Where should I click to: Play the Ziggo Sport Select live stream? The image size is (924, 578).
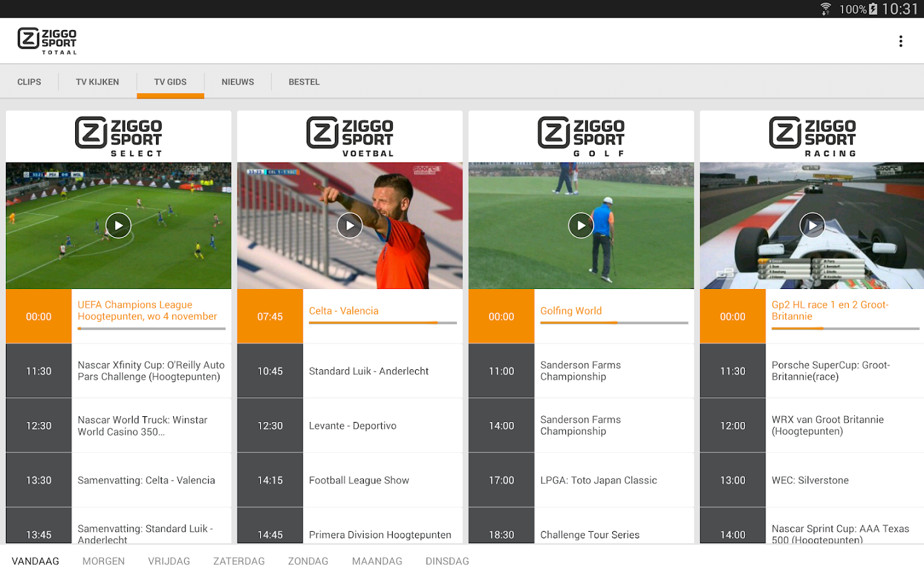(x=118, y=225)
